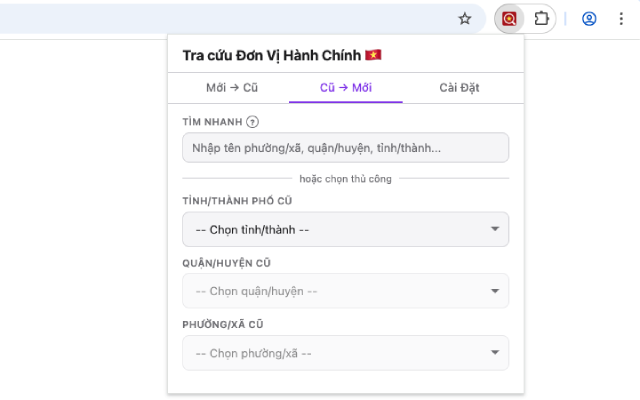
Task: Click the help icon beside Tìm nhanh
Action: click(252, 122)
